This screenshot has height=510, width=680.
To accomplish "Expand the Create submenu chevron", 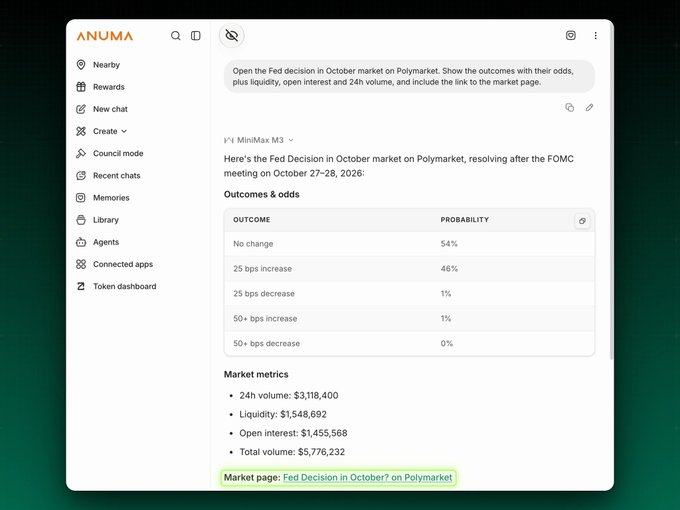I will 124,131.
